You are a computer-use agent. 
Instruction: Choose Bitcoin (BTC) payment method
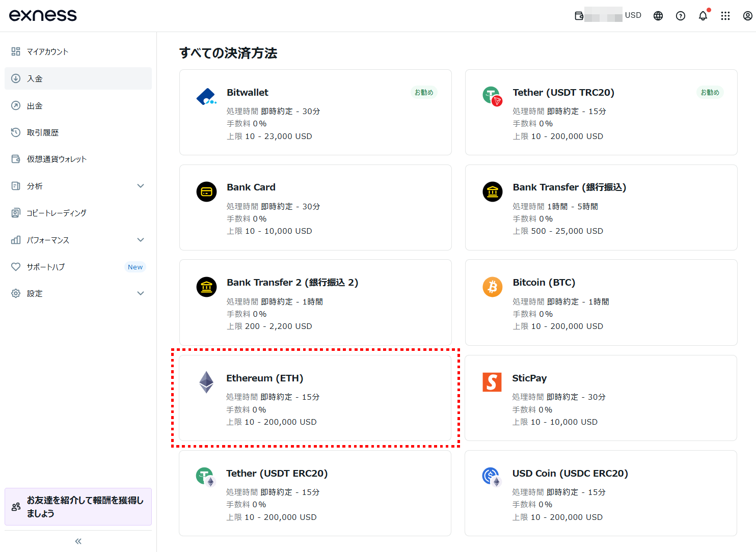click(601, 302)
